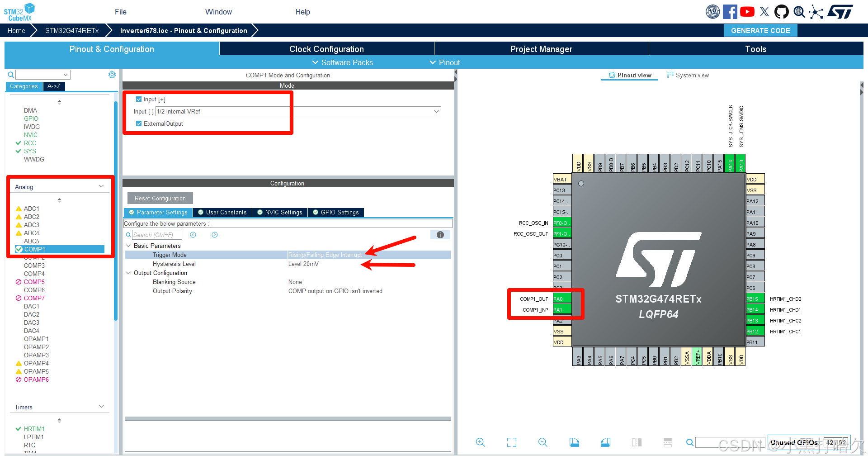The image size is (868, 460).
Task: Click the STM32CubeMX logo
Action: [19, 12]
